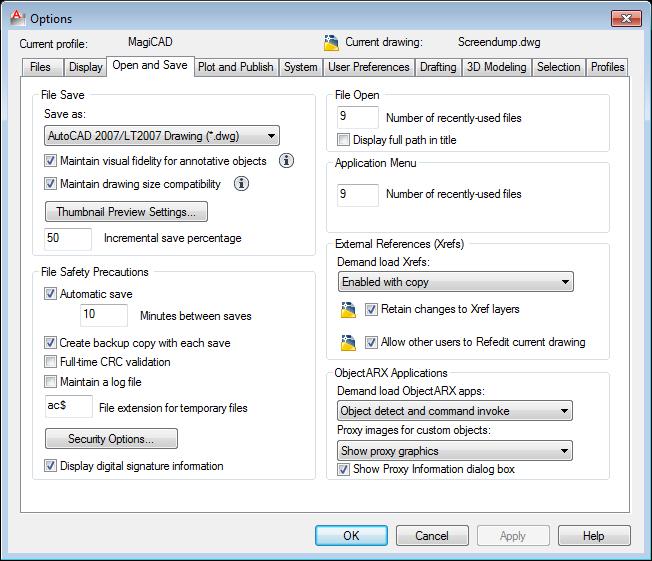This screenshot has width=652, height=561.
Task: Confirm with the OK button
Action: pyautogui.click(x=351, y=536)
